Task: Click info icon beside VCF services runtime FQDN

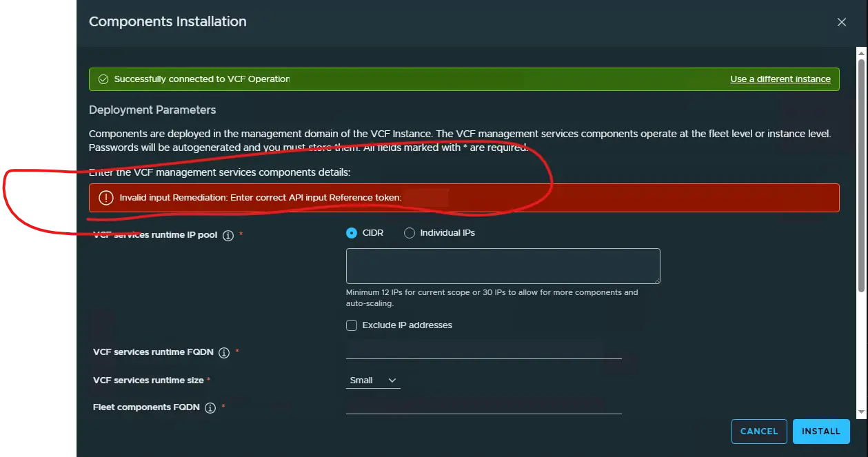Action: (224, 353)
